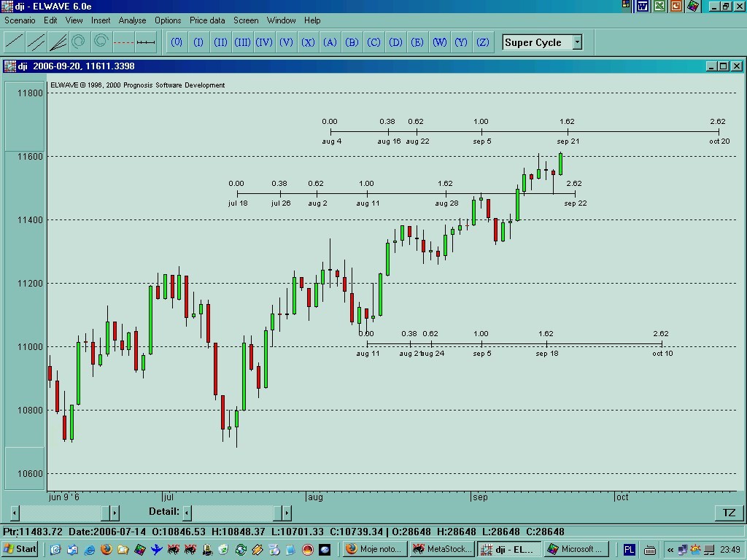Open the Super Cycle wave degree dropdown
The width and height of the screenshot is (747, 560).
[x=576, y=42]
